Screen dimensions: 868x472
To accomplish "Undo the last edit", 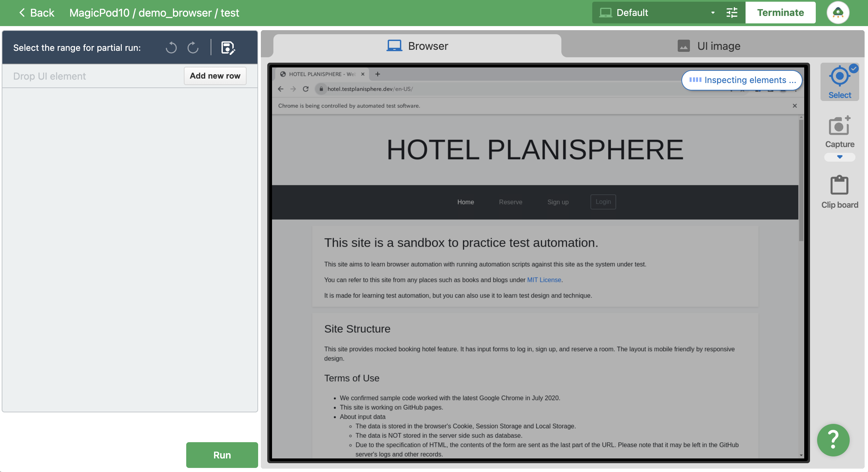I will pyautogui.click(x=171, y=47).
